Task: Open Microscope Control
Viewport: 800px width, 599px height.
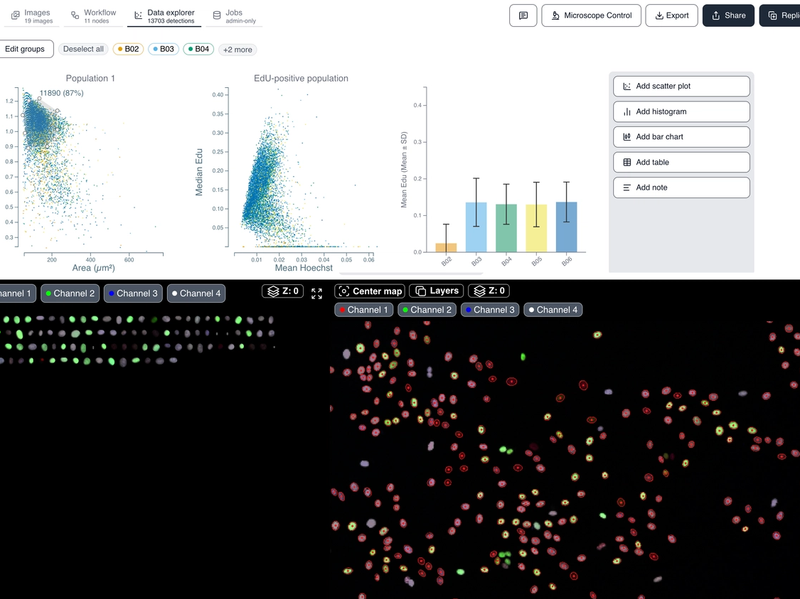Action: [x=591, y=16]
